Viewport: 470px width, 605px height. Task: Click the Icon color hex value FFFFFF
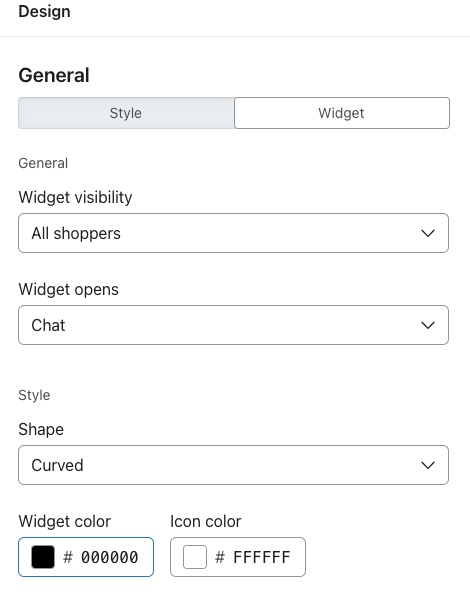(x=262, y=557)
